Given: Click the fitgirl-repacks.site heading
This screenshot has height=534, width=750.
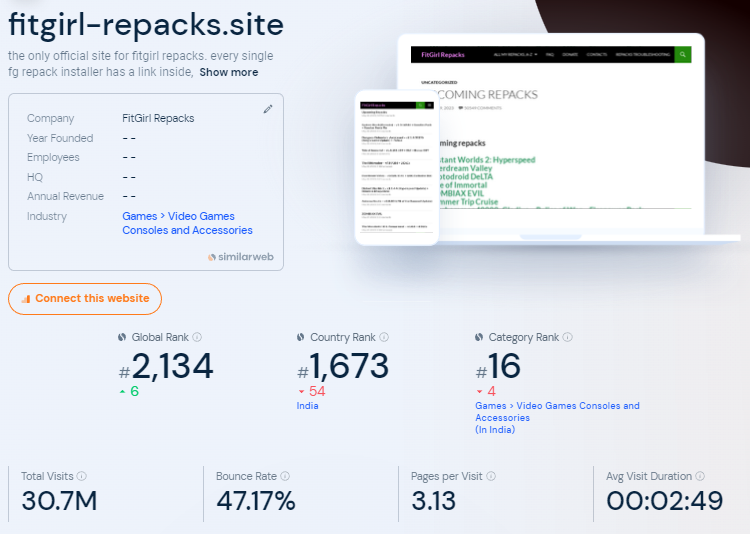Looking at the screenshot, I should click(x=146, y=25).
